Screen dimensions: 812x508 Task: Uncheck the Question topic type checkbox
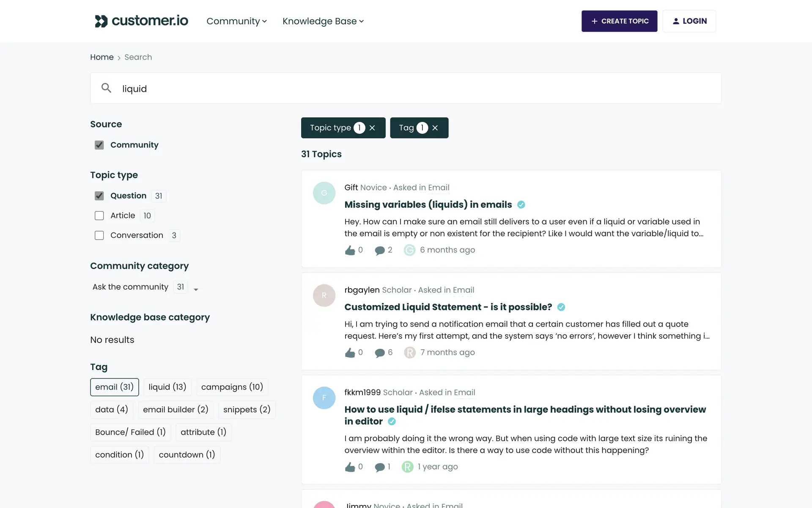(99, 196)
